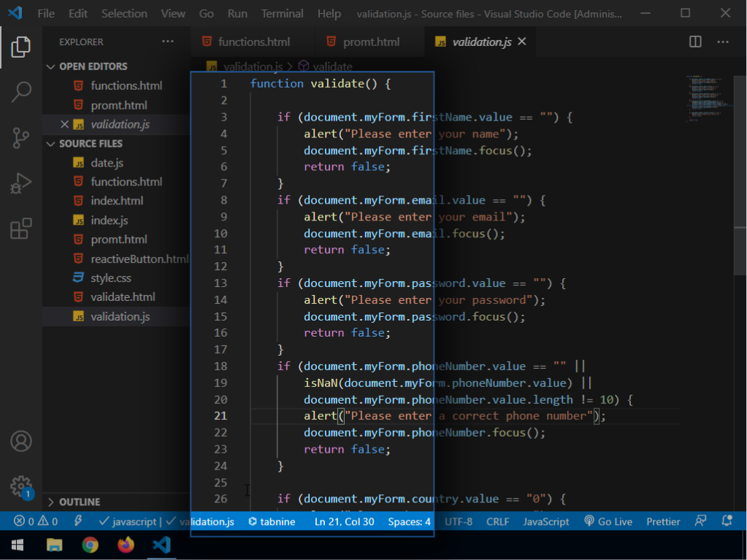
Task: Open the Accounts menu icon
Action: [x=20, y=441]
